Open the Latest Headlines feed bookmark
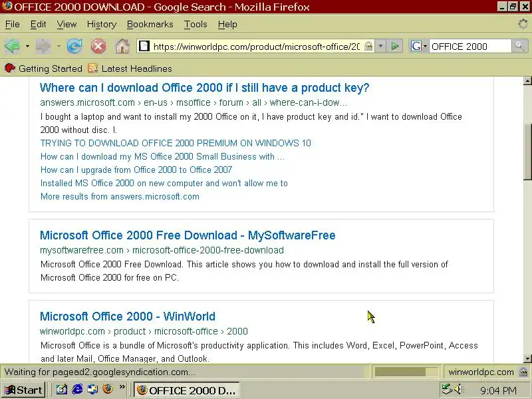The height and width of the screenshot is (399, 532). pyautogui.click(x=130, y=68)
